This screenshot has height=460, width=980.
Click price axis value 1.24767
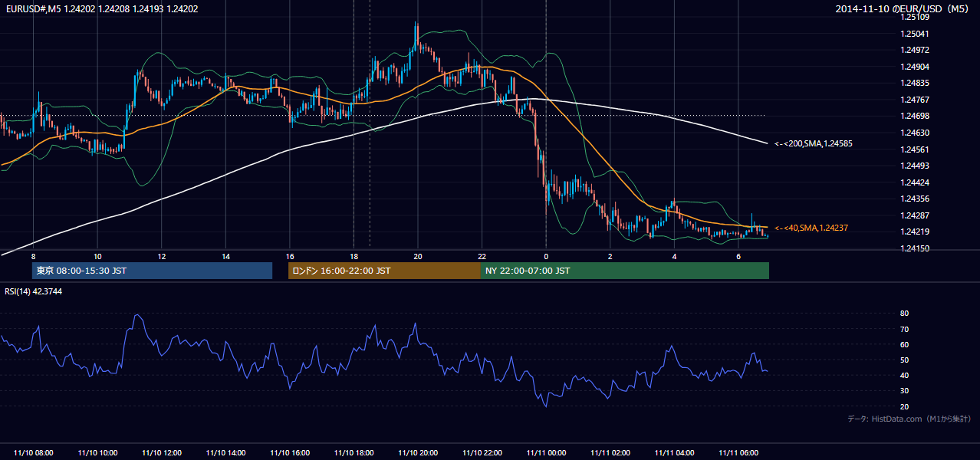click(914, 100)
